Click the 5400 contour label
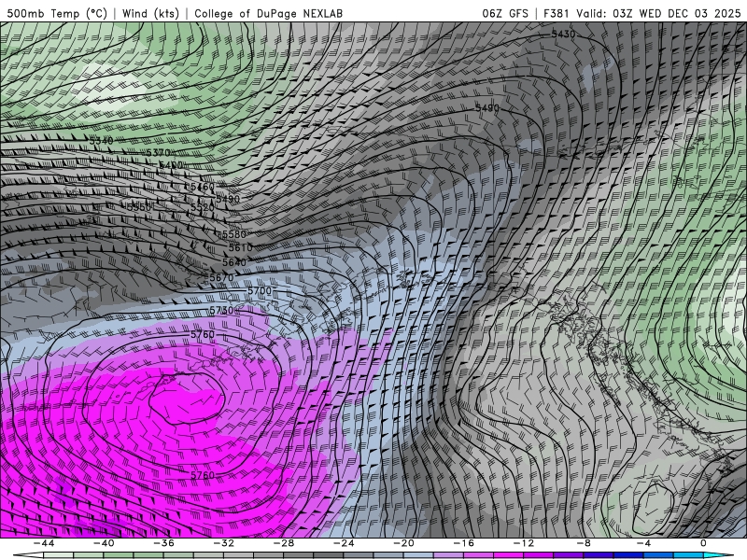This screenshot has height=560, width=747. tap(171, 165)
